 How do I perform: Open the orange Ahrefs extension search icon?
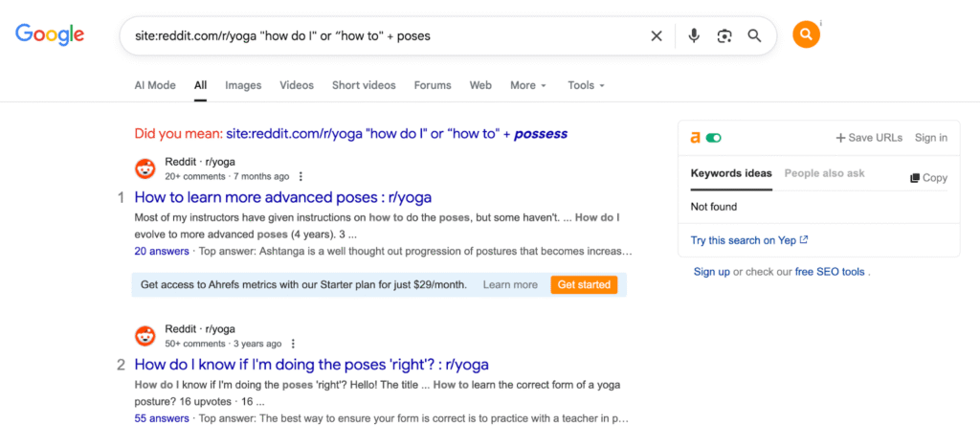(x=806, y=34)
